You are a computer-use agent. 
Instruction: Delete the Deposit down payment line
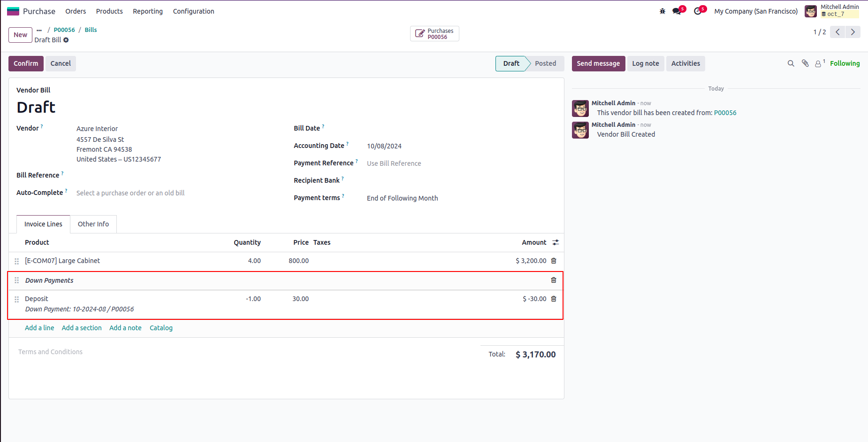click(554, 299)
